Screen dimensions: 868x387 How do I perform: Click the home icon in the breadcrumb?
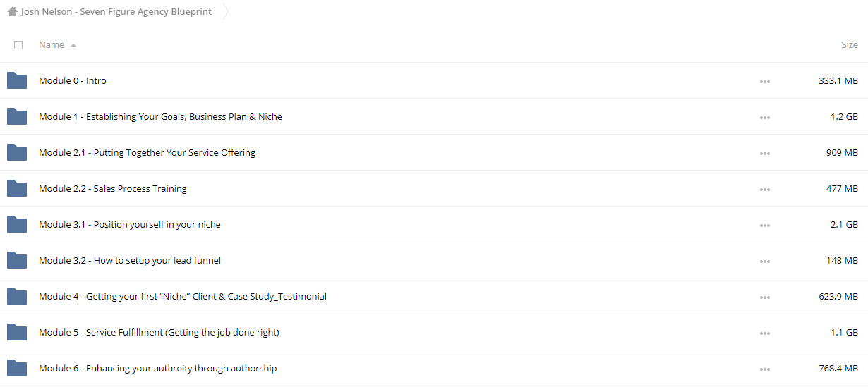click(x=13, y=11)
